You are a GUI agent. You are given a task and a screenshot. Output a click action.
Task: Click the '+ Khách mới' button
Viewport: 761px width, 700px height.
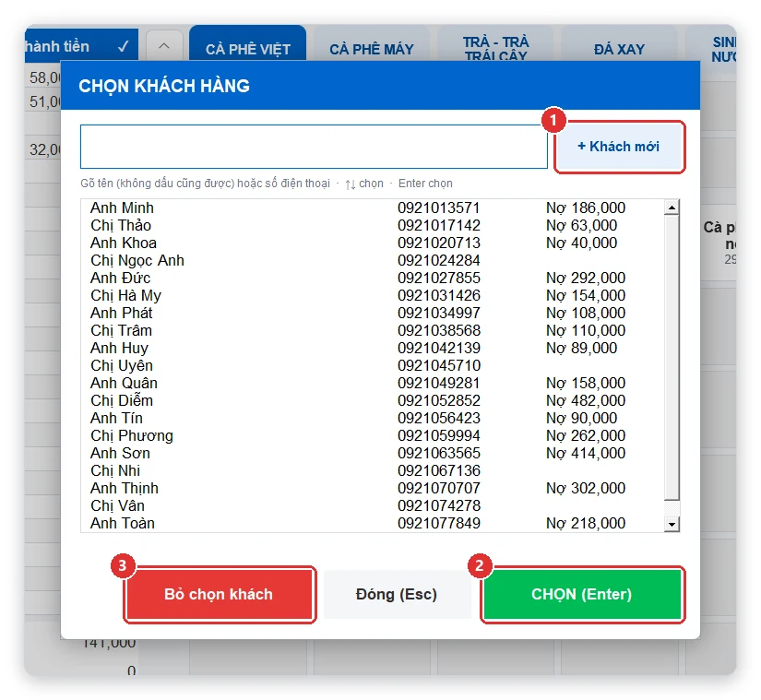coord(619,147)
